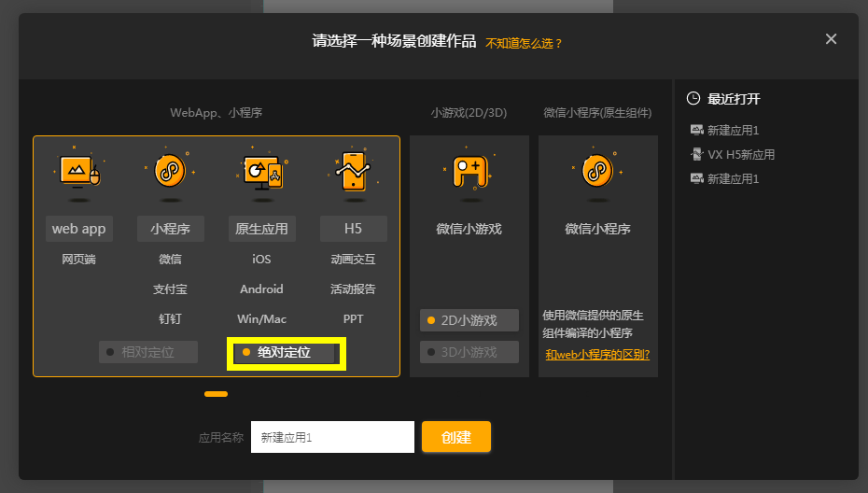Click the 支付宝 platform label
The width and height of the screenshot is (868, 493).
[x=170, y=289]
